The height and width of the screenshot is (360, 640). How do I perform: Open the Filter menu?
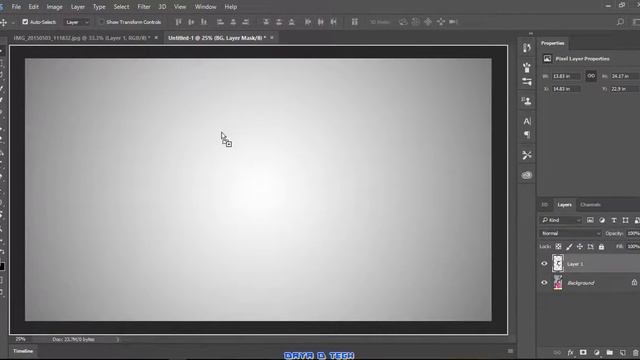coord(144,7)
